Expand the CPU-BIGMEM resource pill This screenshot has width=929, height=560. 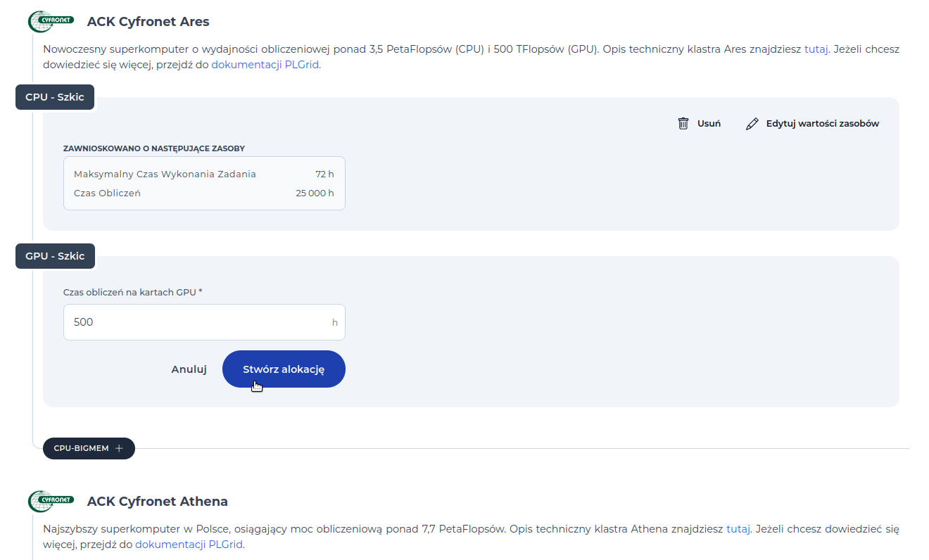coord(89,448)
